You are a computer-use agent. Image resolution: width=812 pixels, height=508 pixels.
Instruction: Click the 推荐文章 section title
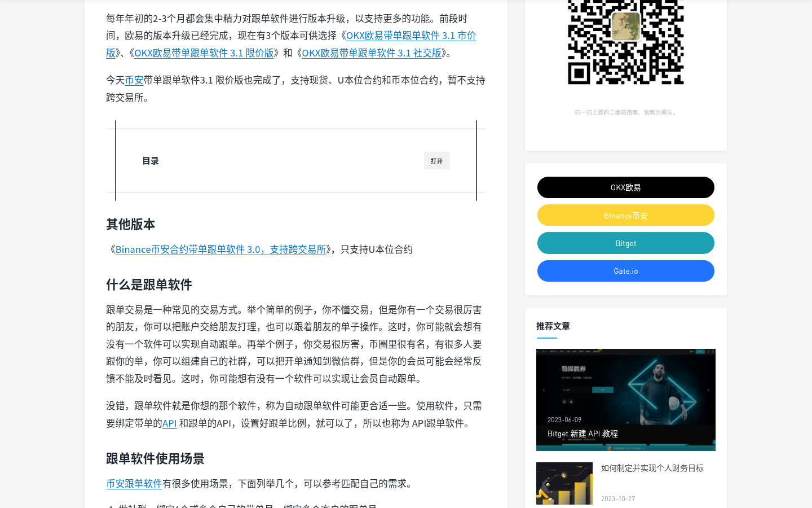coord(553,326)
